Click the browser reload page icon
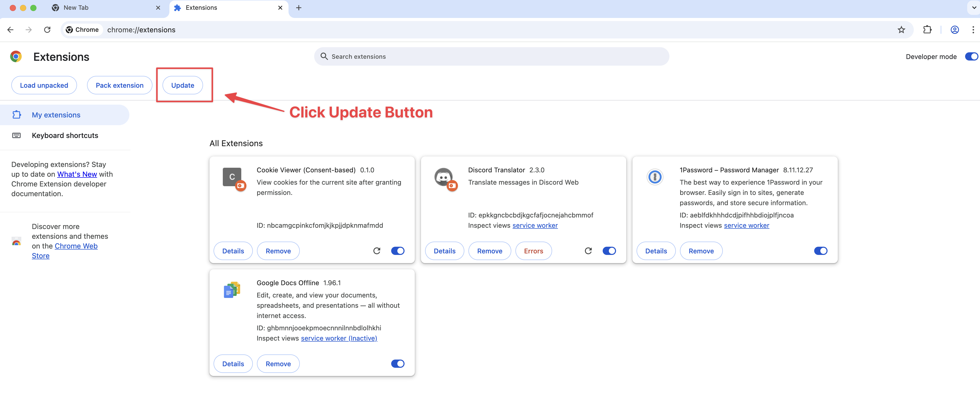The height and width of the screenshot is (397, 980). (47, 30)
